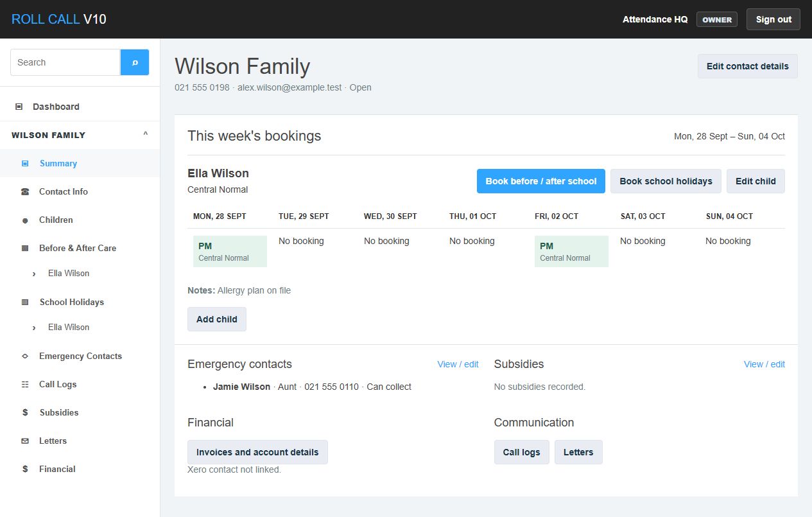Click the Dashboard icon in sidebar
Screen dimensions: 812x517
point(19,107)
